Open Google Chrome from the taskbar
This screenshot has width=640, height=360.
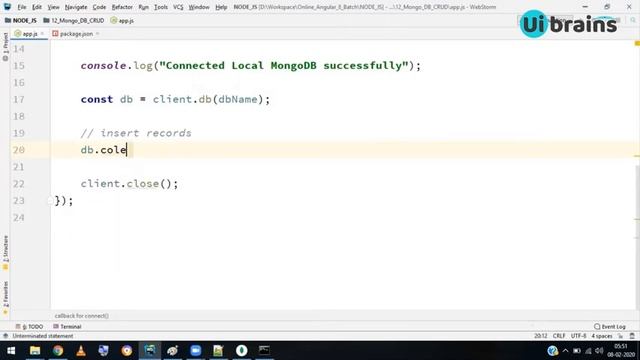pyautogui.click(x=58, y=351)
